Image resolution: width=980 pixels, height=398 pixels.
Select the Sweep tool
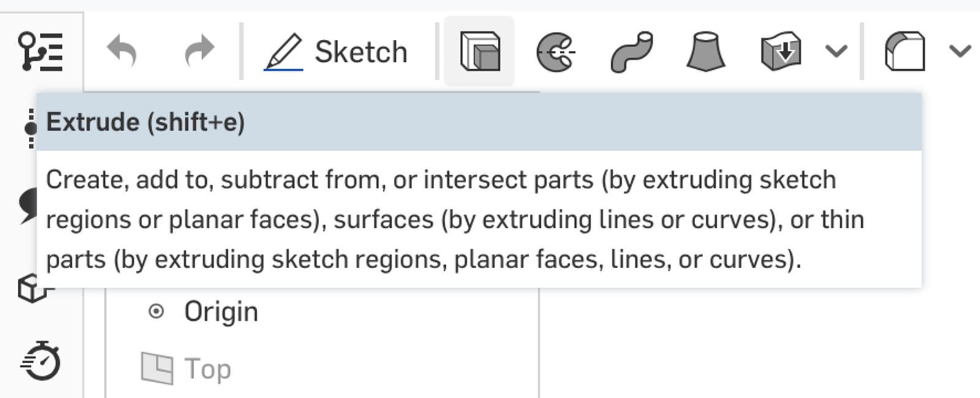[631, 51]
